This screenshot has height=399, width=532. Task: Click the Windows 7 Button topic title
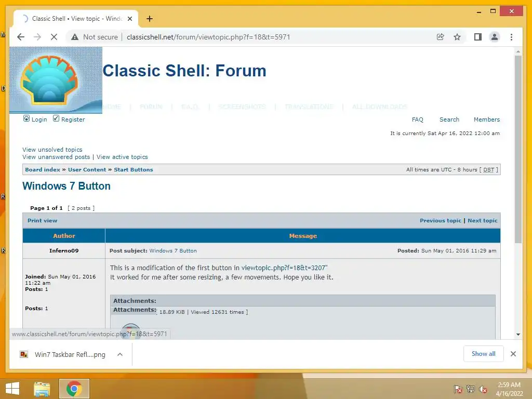[x=66, y=186]
